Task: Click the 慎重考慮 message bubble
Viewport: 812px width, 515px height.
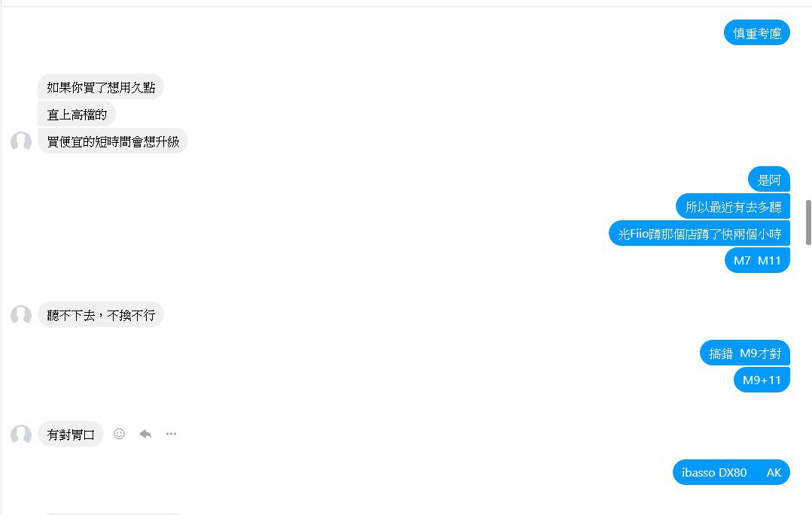Action: tap(757, 32)
